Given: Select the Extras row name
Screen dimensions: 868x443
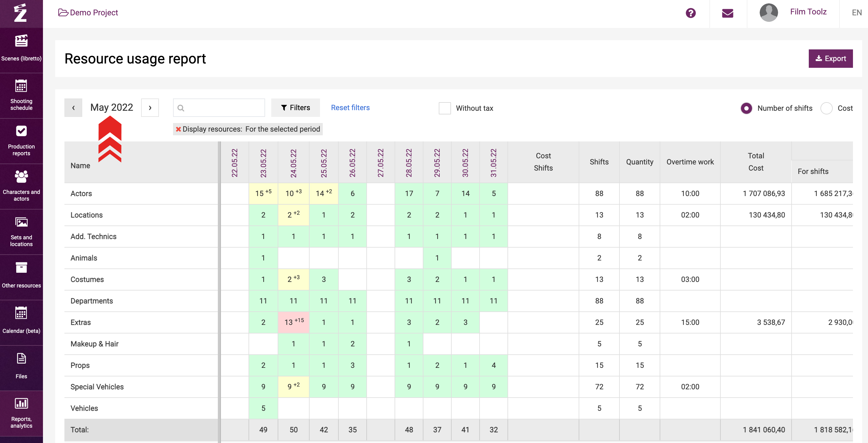Looking at the screenshot, I should point(80,322).
